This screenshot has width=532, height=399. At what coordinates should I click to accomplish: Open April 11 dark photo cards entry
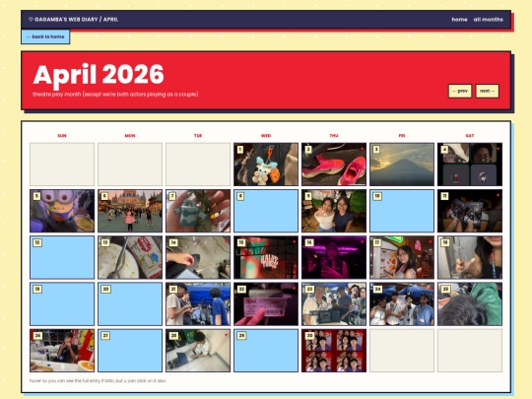(x=470, y=211)
